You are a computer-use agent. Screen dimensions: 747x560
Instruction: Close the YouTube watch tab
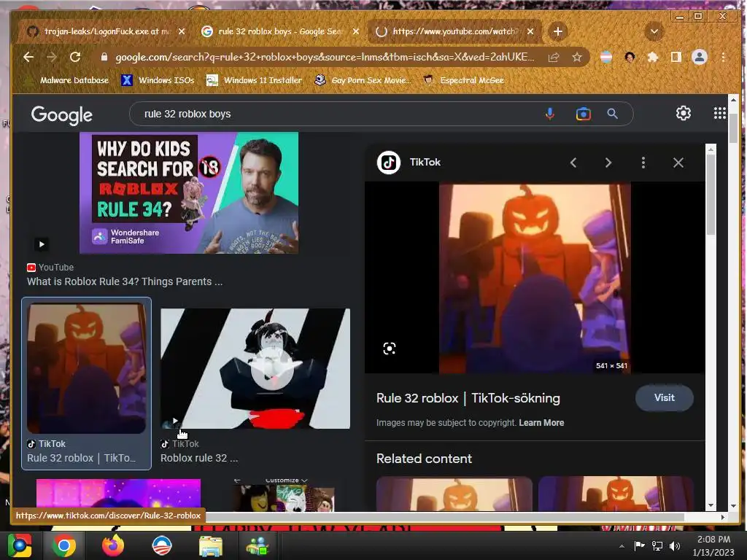point(530,31)
